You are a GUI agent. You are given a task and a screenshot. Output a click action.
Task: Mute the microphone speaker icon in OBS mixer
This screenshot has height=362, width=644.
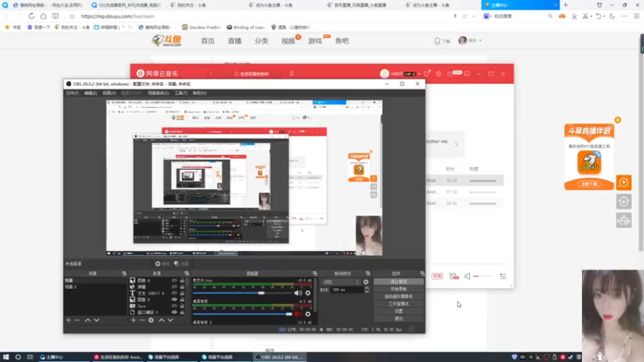pos(298,293)
